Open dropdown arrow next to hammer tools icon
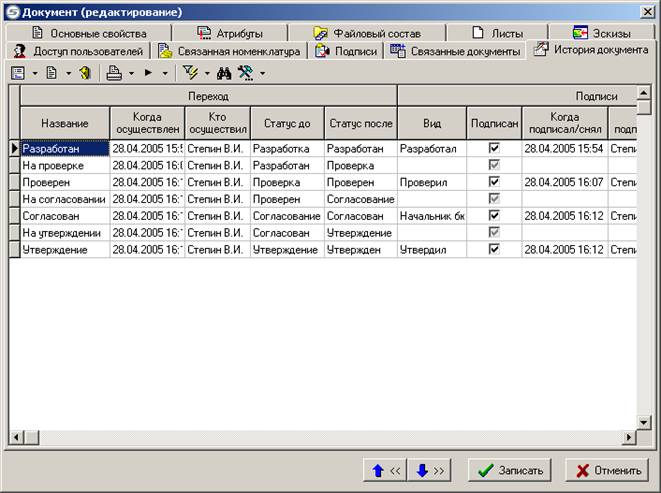Image resolution: width=661 pixels, height=493 pixels. 262,73
